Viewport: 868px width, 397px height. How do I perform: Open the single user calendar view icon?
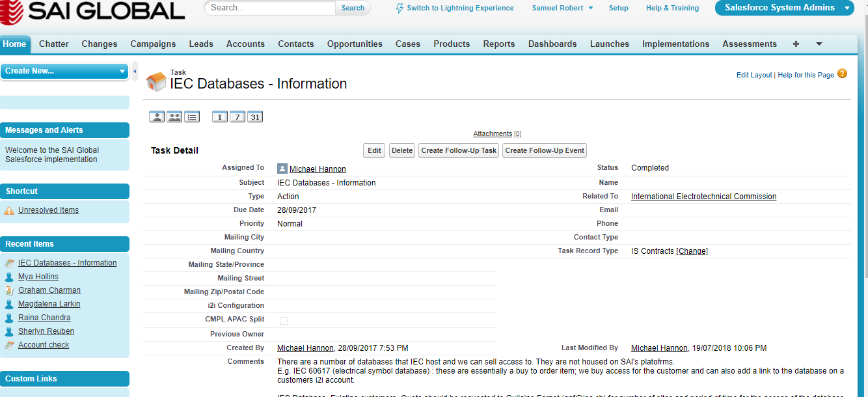[x=157, y=117]
